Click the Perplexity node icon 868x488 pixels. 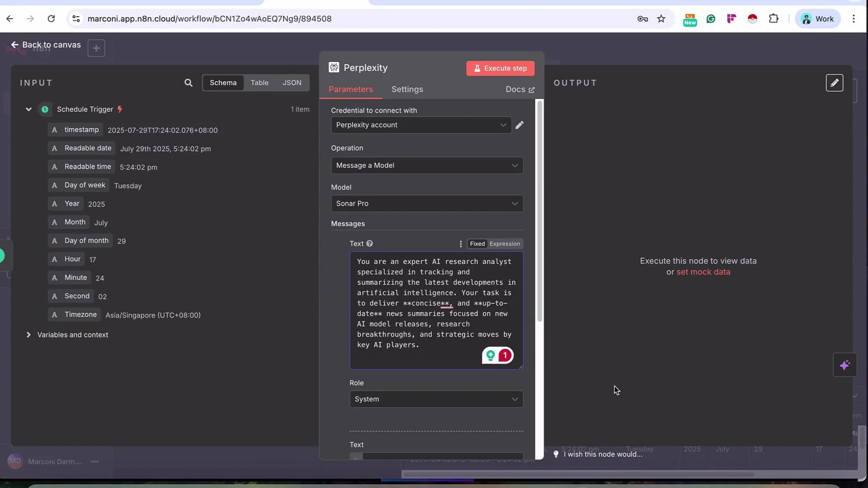(x=334, y=67)
